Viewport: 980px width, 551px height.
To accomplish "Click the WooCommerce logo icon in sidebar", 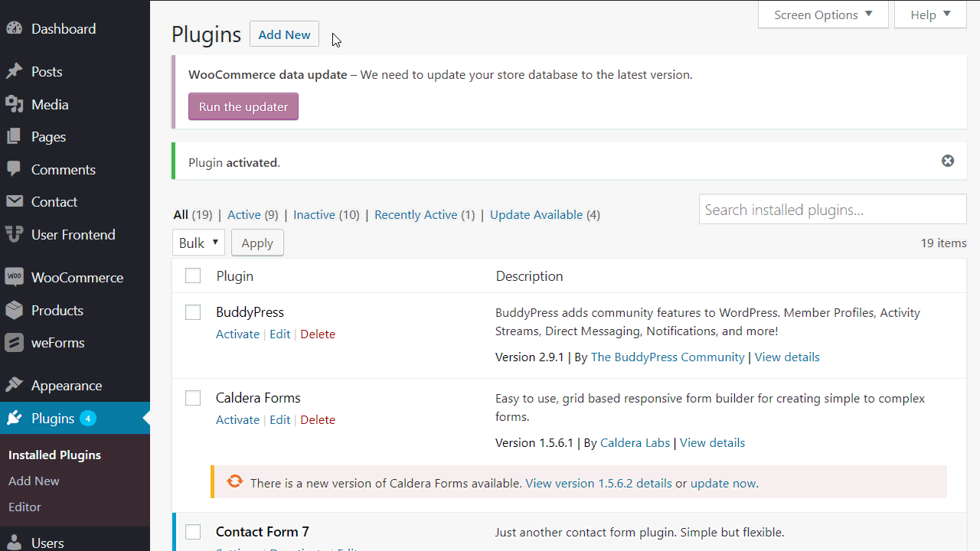I will (14, 278).
